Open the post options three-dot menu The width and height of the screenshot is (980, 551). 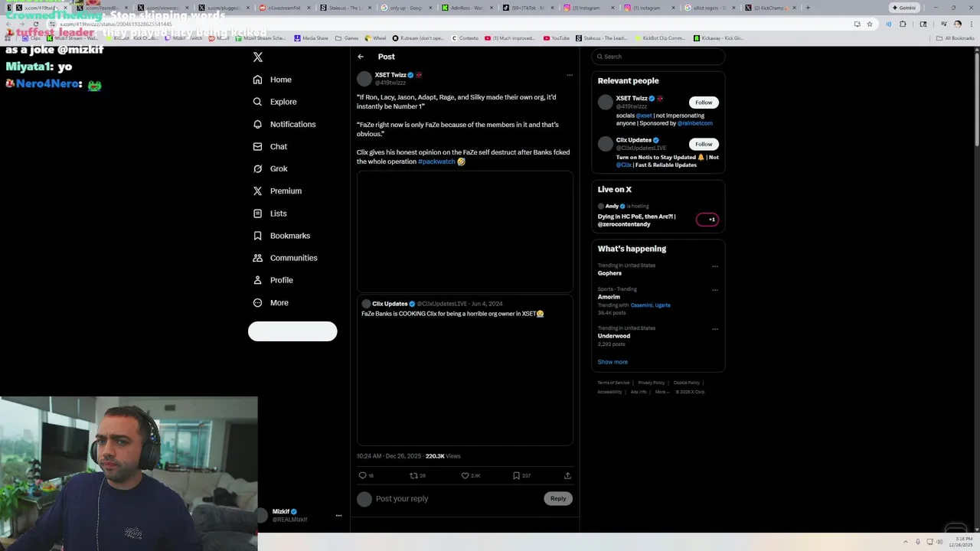point(569,75)
